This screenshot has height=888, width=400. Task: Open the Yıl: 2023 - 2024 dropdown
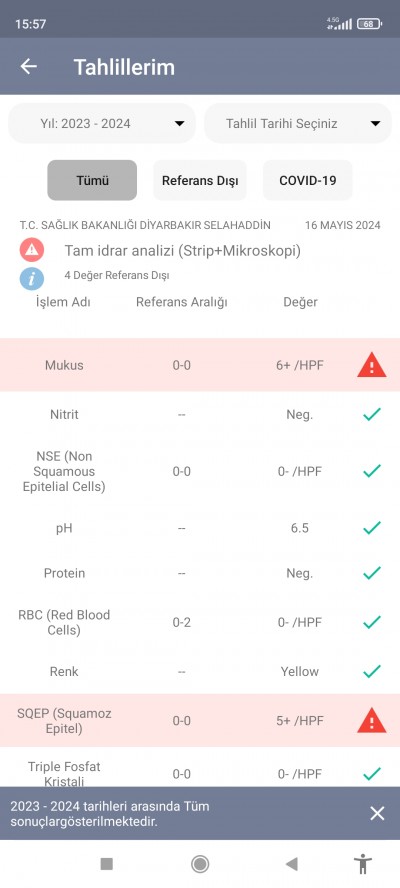pyautogui.click(x=102, y=123)
